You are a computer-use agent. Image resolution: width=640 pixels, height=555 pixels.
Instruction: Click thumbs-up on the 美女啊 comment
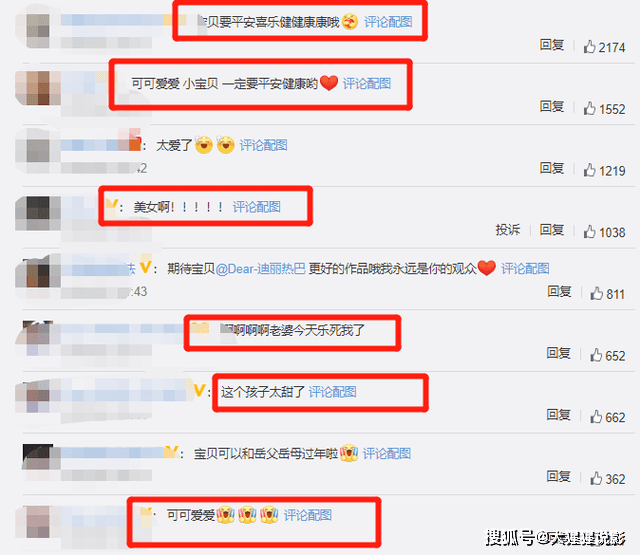pos(589,232)
